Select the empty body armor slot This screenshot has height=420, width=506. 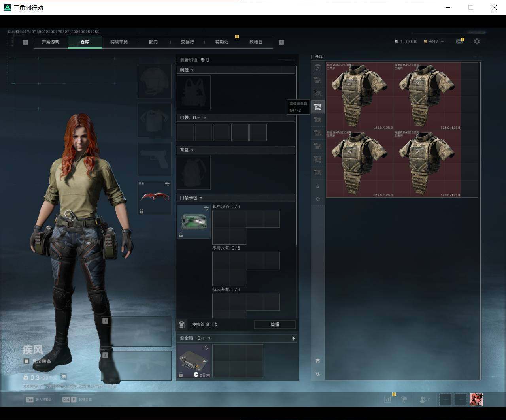point(154,121)
